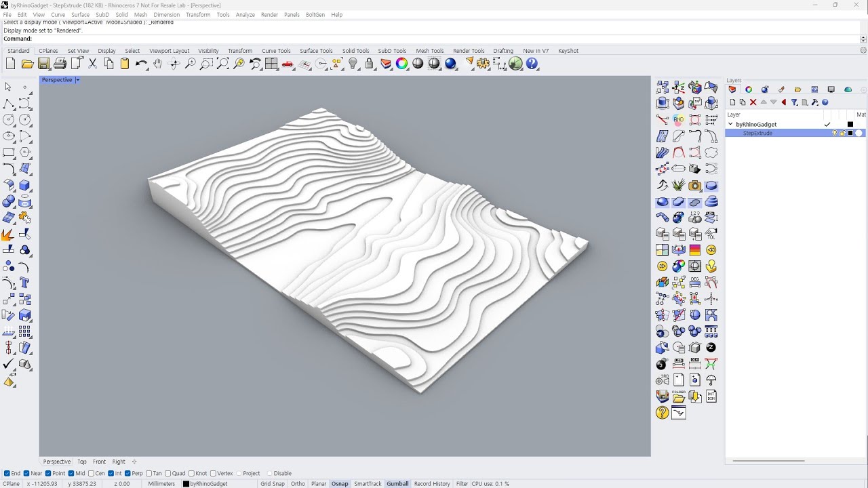This screenshot has height=488, width=868.
Task: Switch to the Front viewport tab
Action: pyautogui.click(x=99, y=462)
